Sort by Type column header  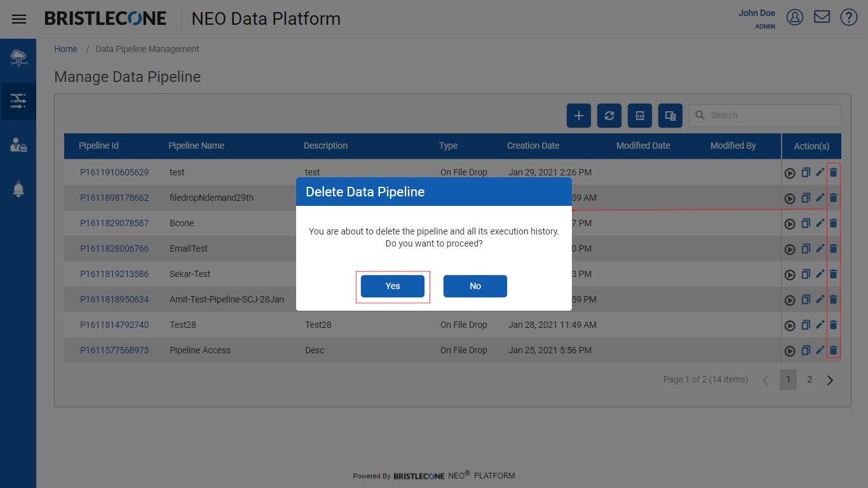[x=448, y=146]
